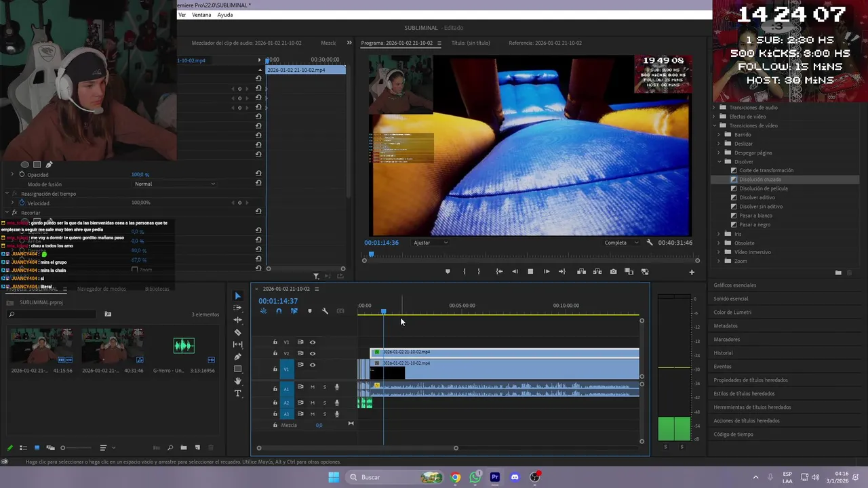The width and height of the screenshot is (868, 488).
Task: Expand the Barrido transitions folder
Action: click(x=719, y=135)
